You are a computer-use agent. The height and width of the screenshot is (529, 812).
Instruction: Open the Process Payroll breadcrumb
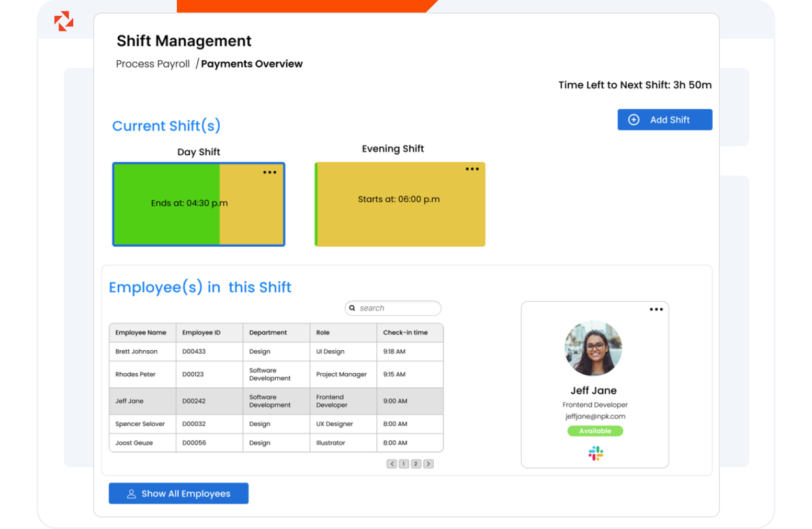pos(152,64)
